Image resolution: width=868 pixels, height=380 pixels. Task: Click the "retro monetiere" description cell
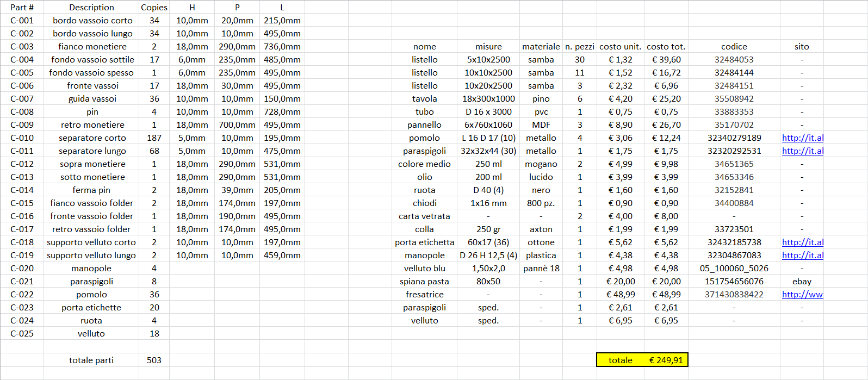coord(92,125)
